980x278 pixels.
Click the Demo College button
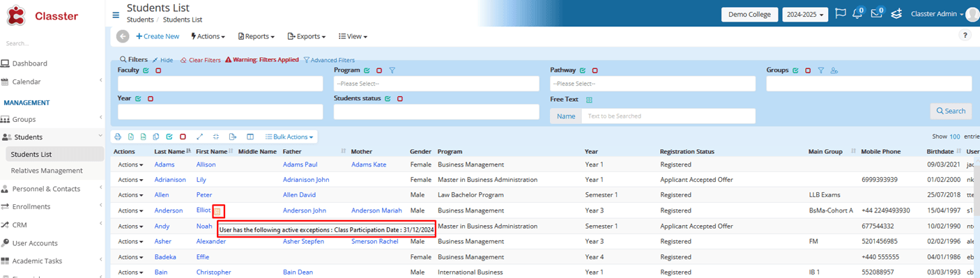[x=750, y=15]
